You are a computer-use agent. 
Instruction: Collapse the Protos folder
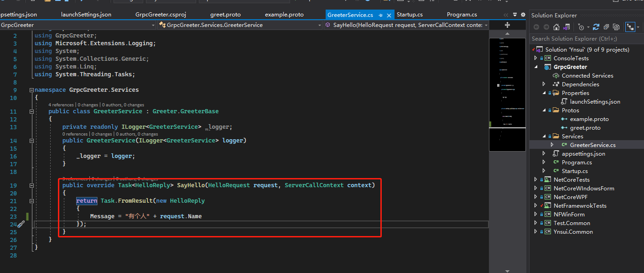[x=544, y=110]
